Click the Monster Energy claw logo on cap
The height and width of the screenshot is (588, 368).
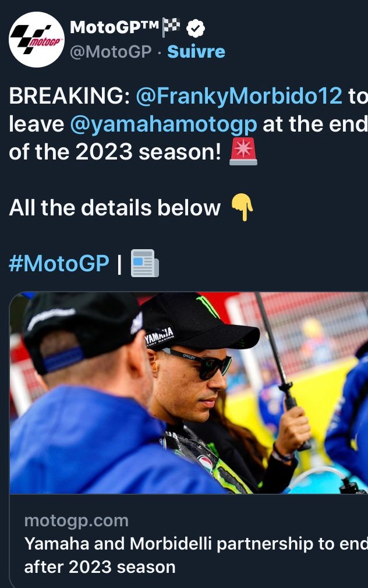(x=207, y=306)
